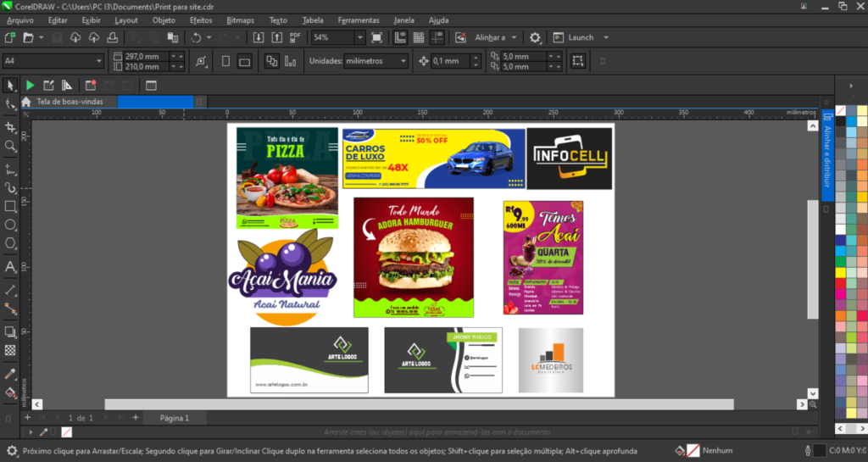This screenshot has height=462, width=868.
Task: Select the Zoom magnifier tool
Action: 11,146
